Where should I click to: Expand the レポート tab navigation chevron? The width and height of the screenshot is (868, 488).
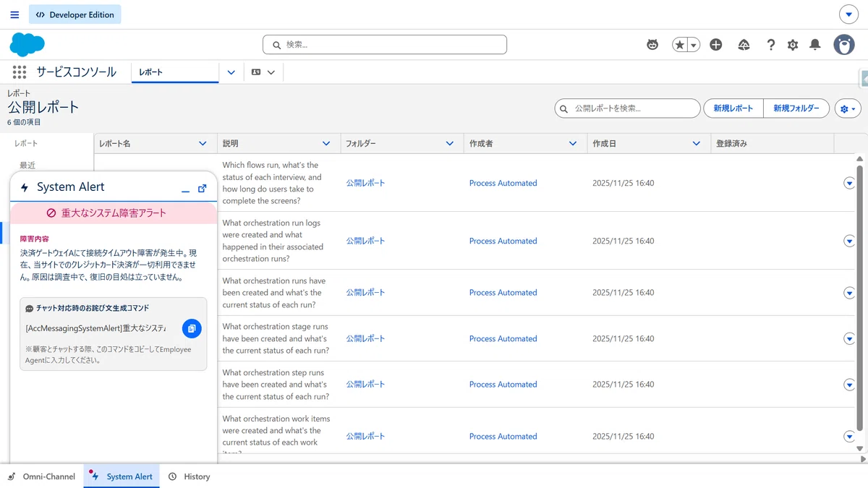click(x=231, y=72)
